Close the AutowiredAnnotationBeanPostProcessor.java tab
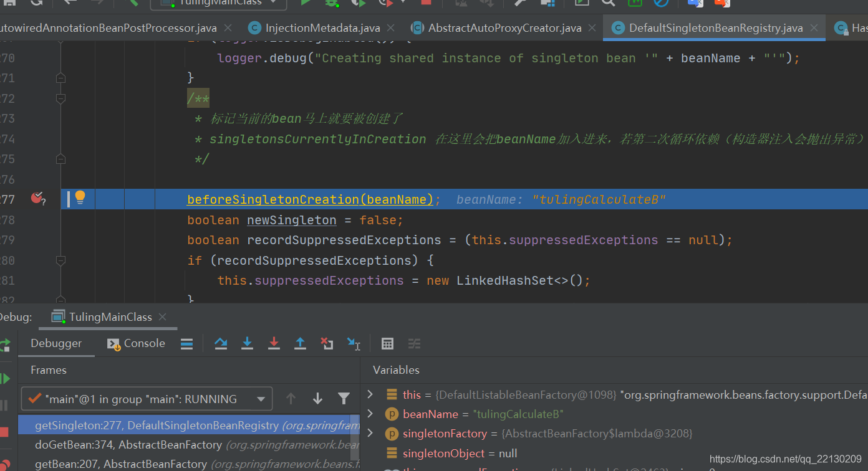 (228, 28)
